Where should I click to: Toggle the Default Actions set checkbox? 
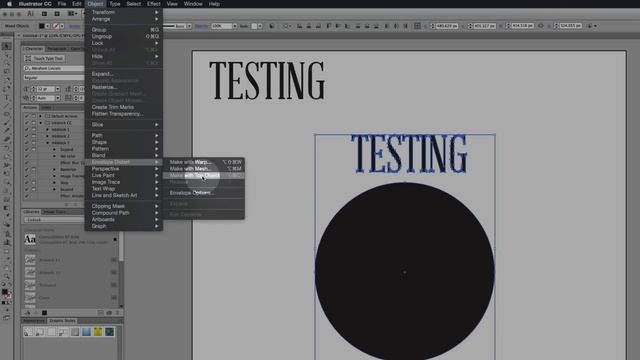click(x=27, y=116)
